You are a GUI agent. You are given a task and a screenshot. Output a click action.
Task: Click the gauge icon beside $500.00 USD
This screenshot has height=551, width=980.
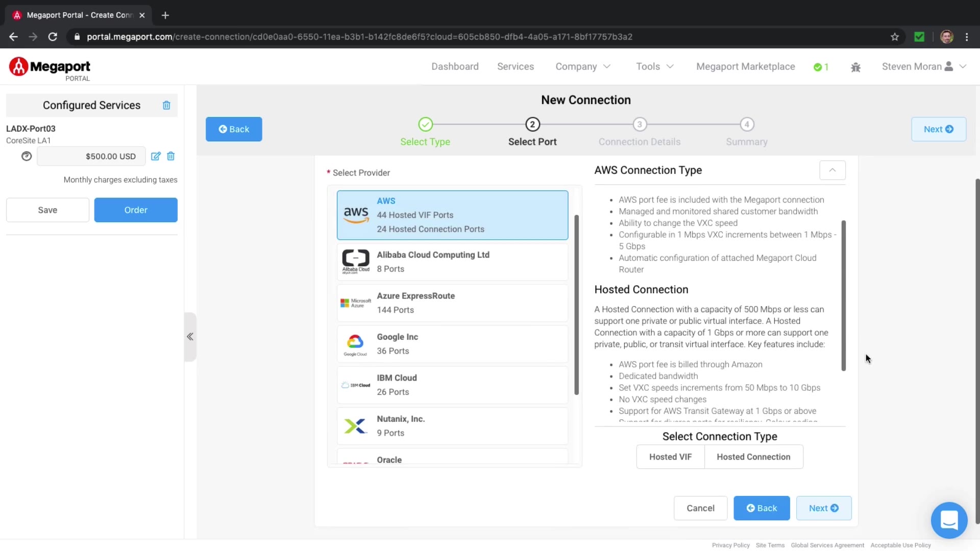[x=27, y=156]
